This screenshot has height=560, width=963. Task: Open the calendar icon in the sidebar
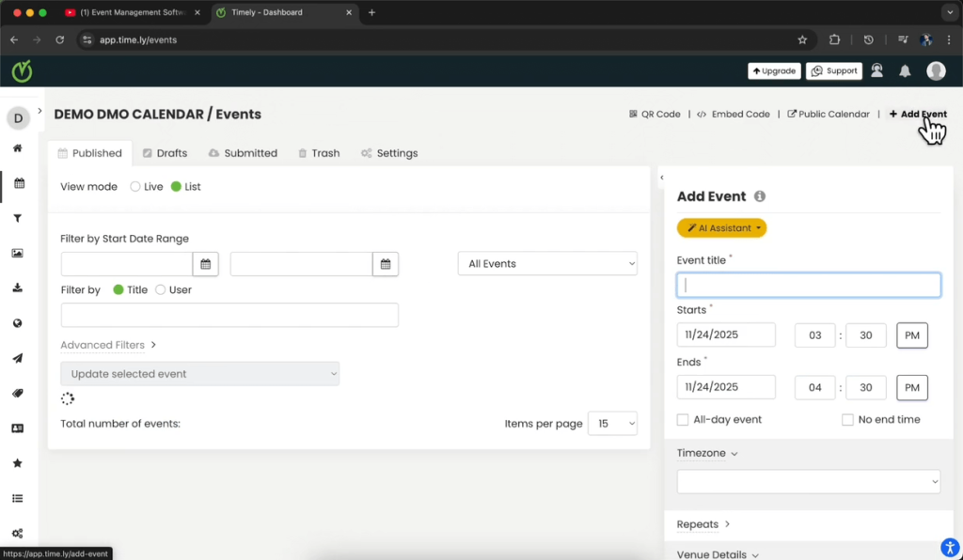[17, 184]
